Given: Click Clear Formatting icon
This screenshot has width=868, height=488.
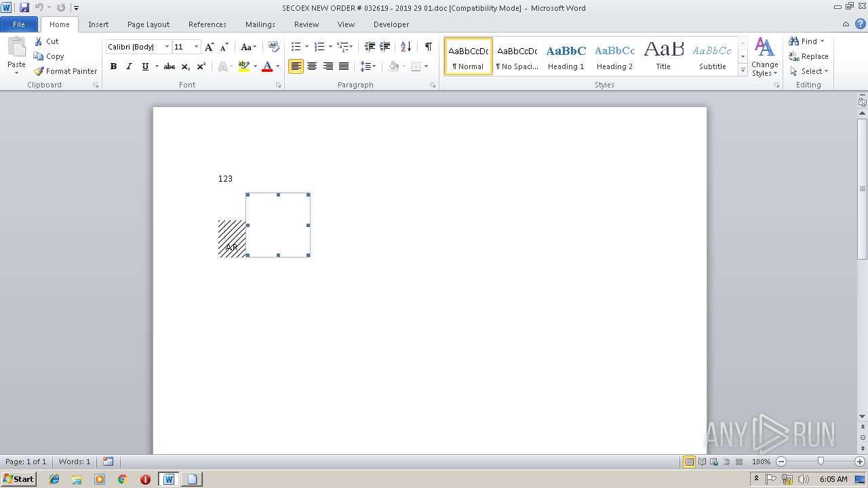Looking at the screenshot, I should coord(274,47).
